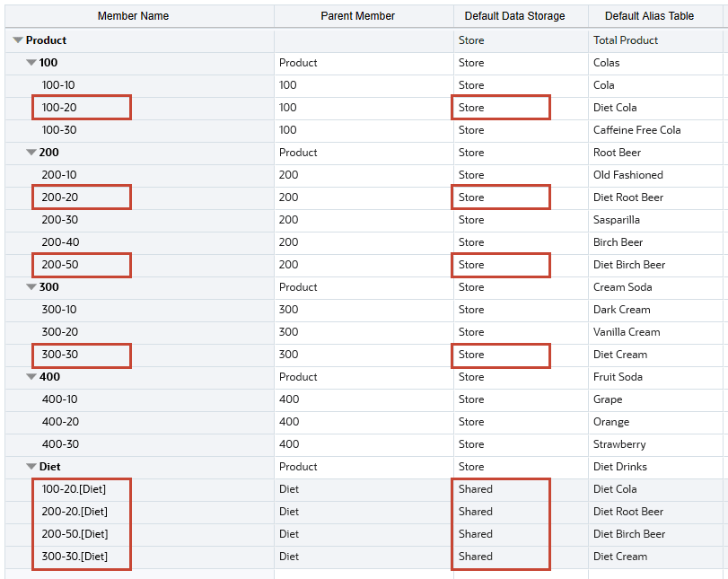Select the 100-20.[Diet] shared member
The image size is (728, 579).
75,489
